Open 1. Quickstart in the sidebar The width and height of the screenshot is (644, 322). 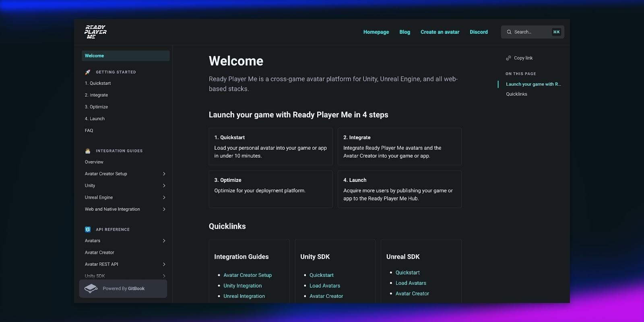[x=98, y=83]
